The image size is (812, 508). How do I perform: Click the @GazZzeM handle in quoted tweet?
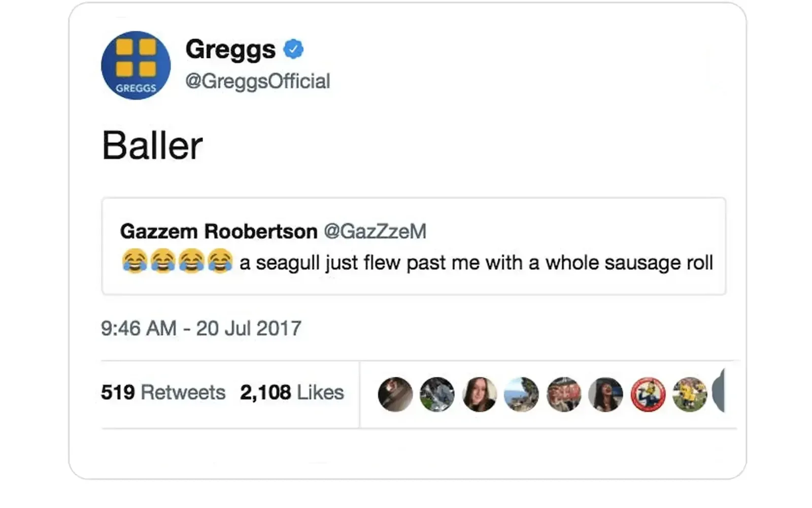tap(375, 231)
